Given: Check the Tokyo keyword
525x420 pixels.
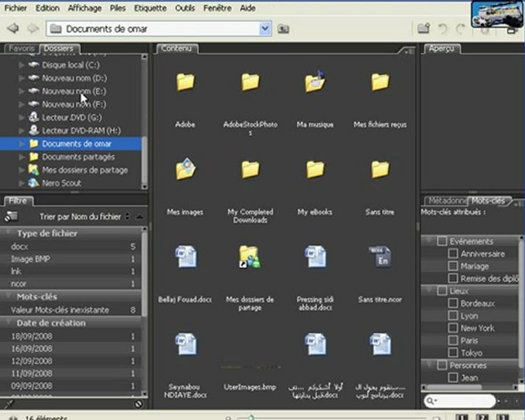Looking at the screenshot, I should click(453, 353).
